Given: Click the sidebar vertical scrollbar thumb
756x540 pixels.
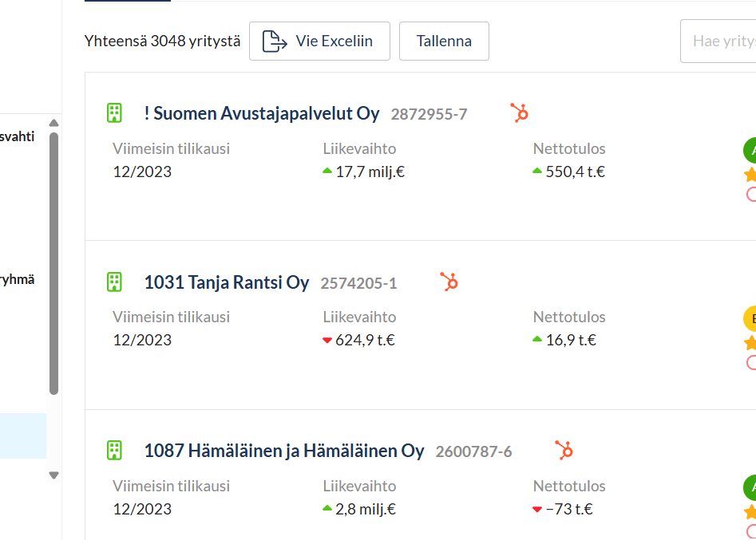Looking at the screenshot, I should 53,263.
